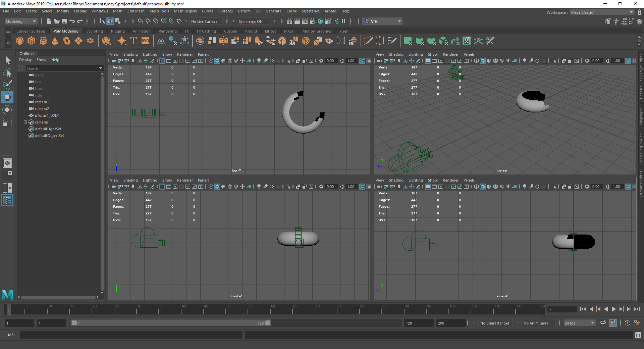Switch to the Sculpting shelf tab
Screen dimensions: 644x349
click(x=95, y=31)
